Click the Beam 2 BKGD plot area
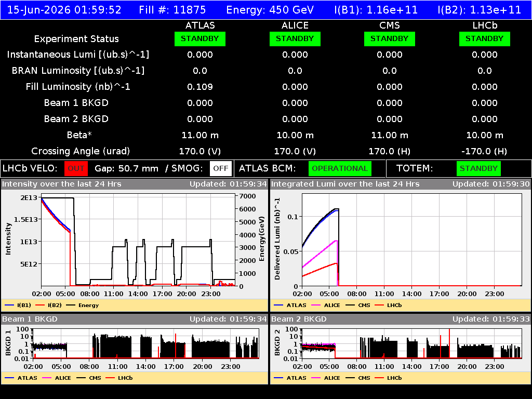 point(412,343)
